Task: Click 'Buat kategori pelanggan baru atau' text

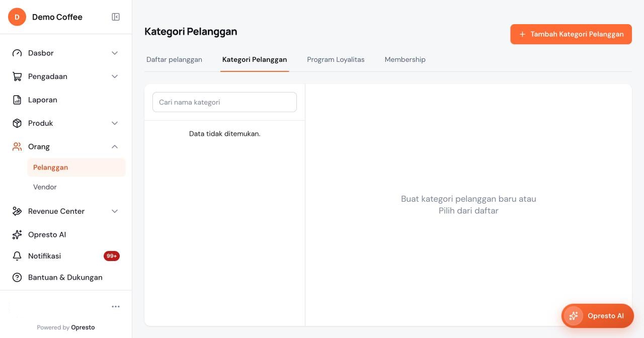Action: 468,199
